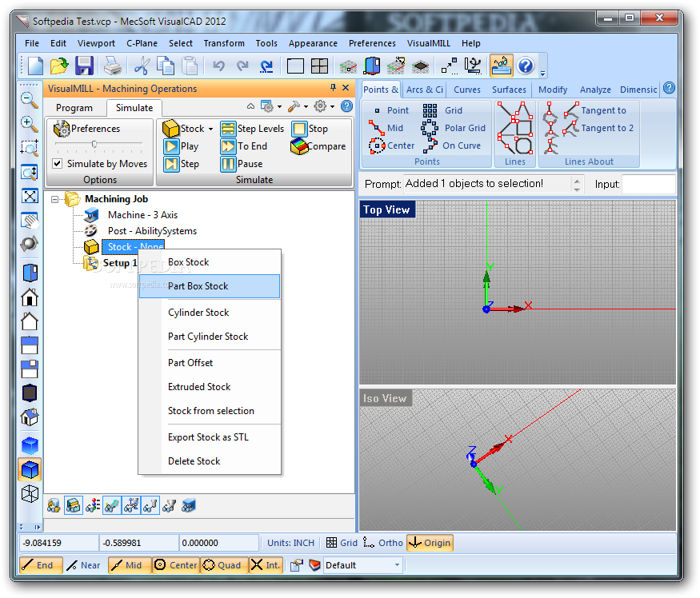
Task: Open the Default layer dropdown
Action: click(x=397, y=565)
